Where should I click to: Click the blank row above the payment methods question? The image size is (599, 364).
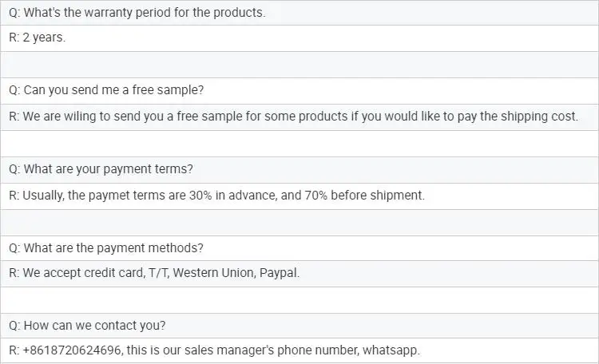(299, 222)
